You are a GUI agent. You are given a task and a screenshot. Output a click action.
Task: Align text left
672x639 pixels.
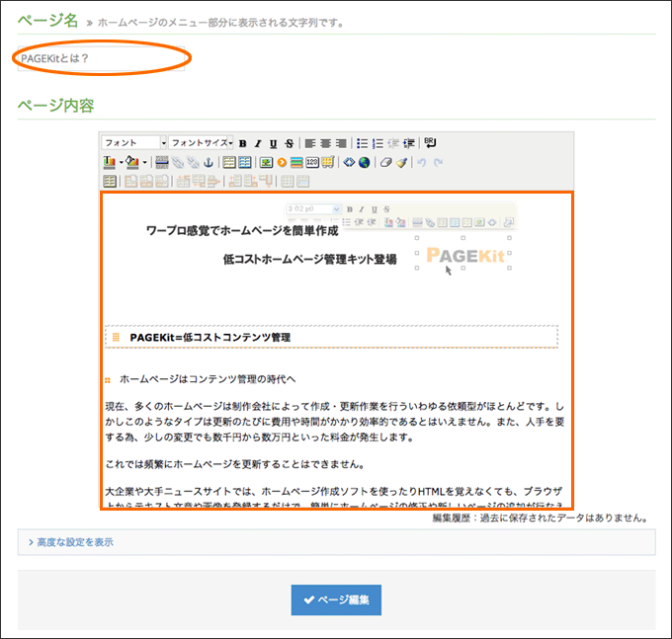[310, 143]
